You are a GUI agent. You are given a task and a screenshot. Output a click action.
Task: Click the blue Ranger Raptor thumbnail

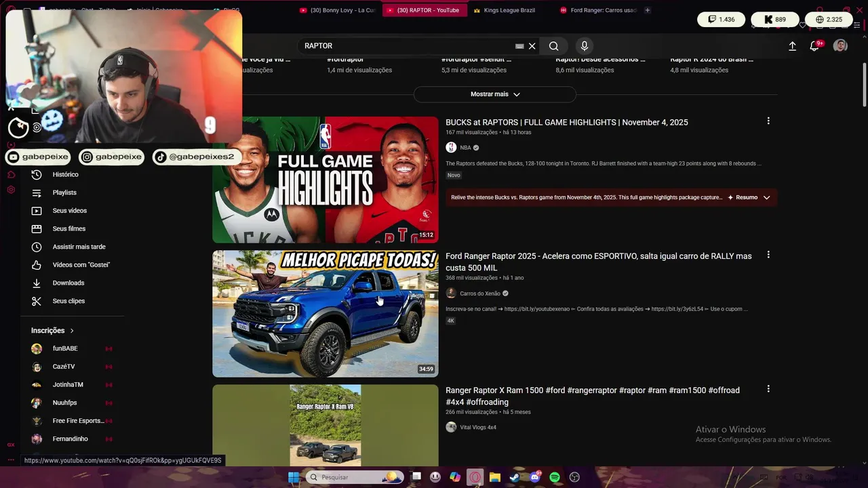[x=325, y=314]
